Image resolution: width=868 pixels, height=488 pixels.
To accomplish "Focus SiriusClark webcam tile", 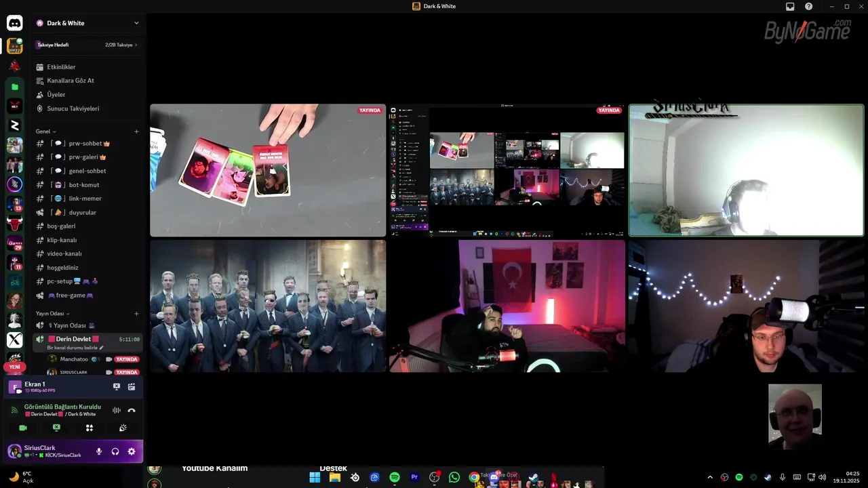I will (x=747, y=170).
